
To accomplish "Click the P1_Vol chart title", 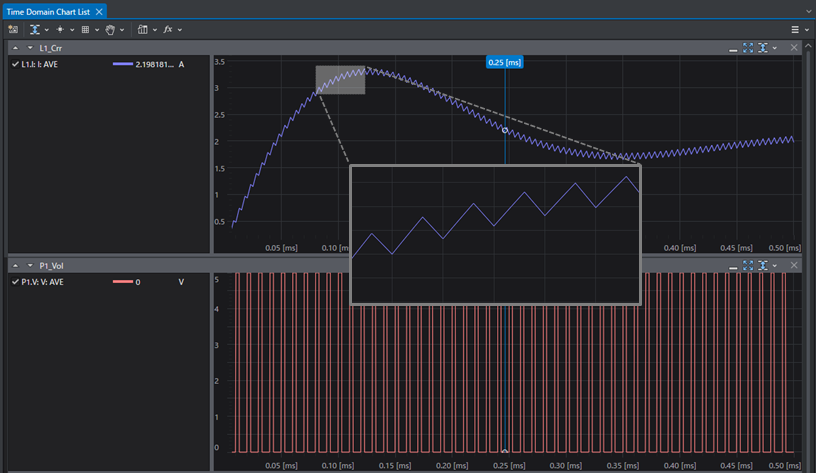I will click(x=51, y=265).
